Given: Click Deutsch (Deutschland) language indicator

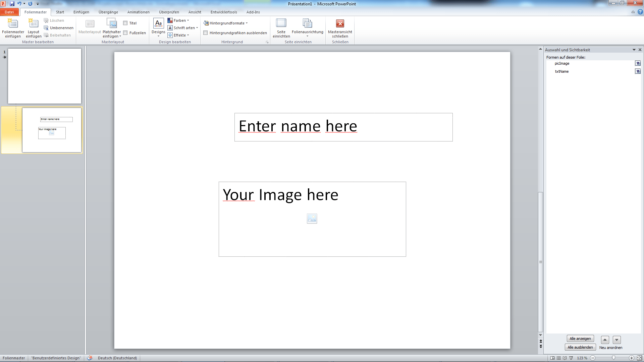Looking at the screenshot, I should (x=117, y=358).
